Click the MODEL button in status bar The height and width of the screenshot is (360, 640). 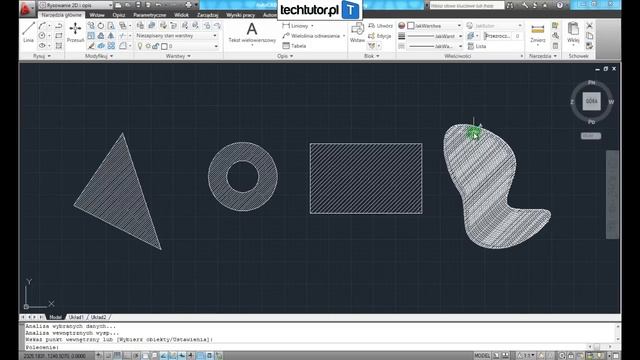click(482, 356)
